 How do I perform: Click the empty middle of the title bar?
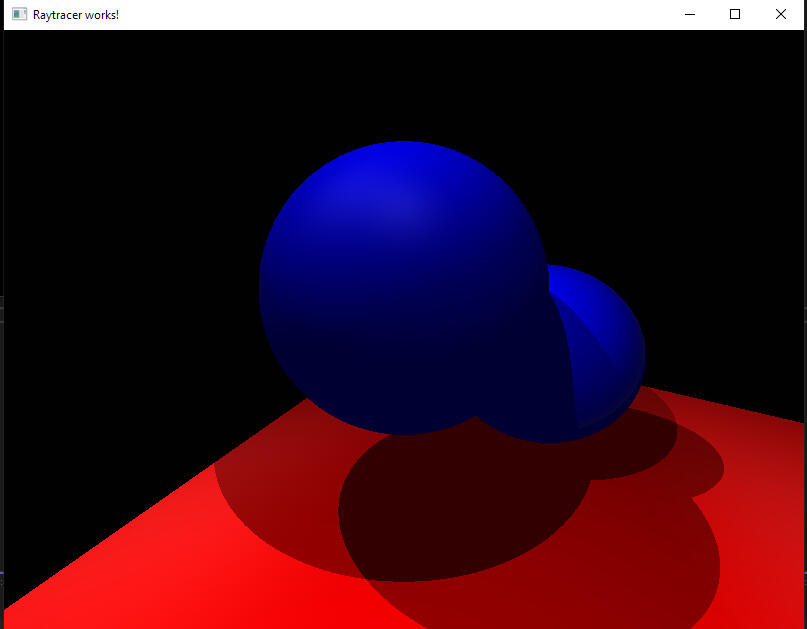[400, 15]
